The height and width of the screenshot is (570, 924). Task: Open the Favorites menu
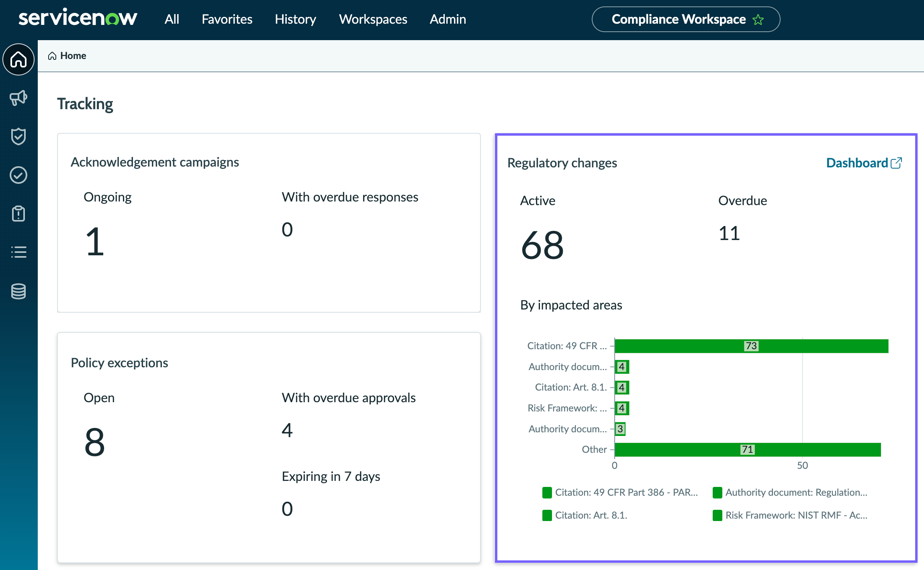(x=227, y=19)
